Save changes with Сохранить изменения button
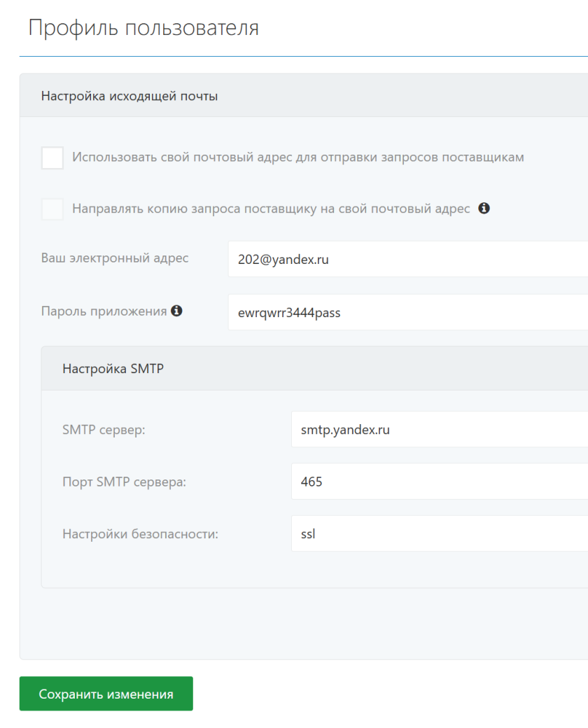The image size is (588, 728). click(x=106, y=694)
